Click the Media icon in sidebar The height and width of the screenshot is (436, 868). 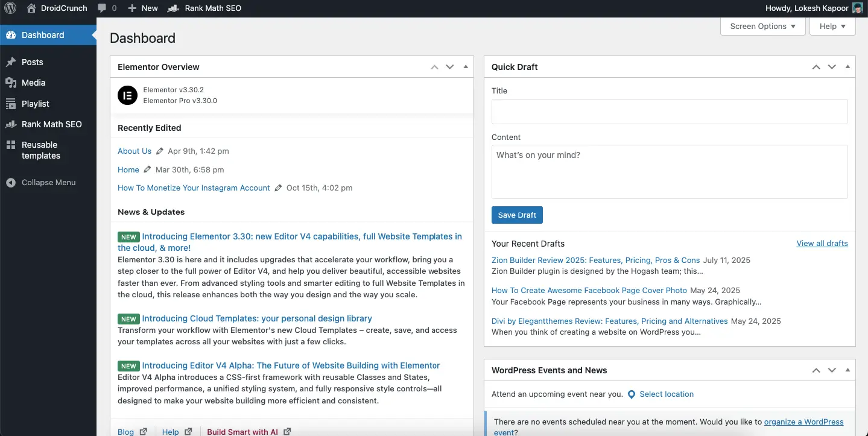click(11, 83)
